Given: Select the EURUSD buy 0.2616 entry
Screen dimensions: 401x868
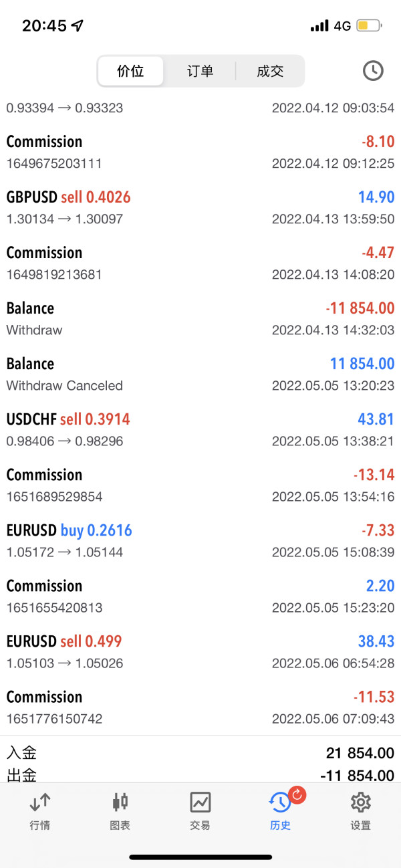Looking at the screenshot, I should pos(200,540).
